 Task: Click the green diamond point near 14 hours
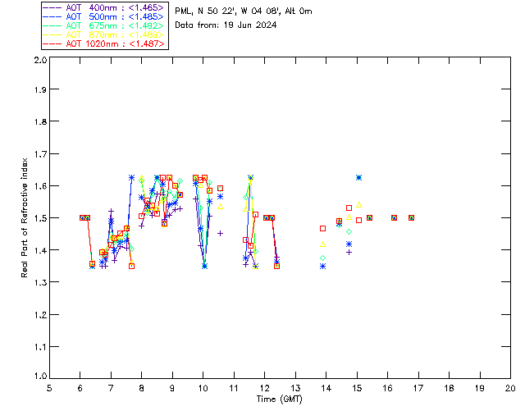[x=322, y=258]
